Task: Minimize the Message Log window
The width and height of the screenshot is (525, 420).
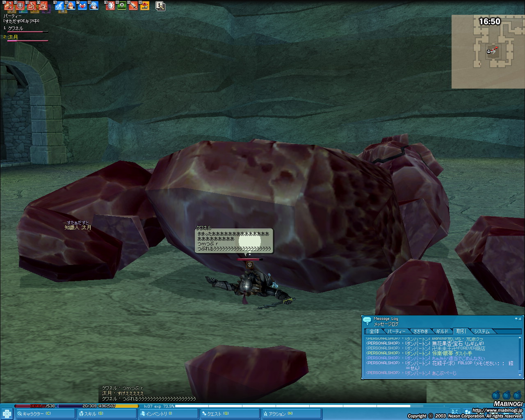Action: [516, 319]
